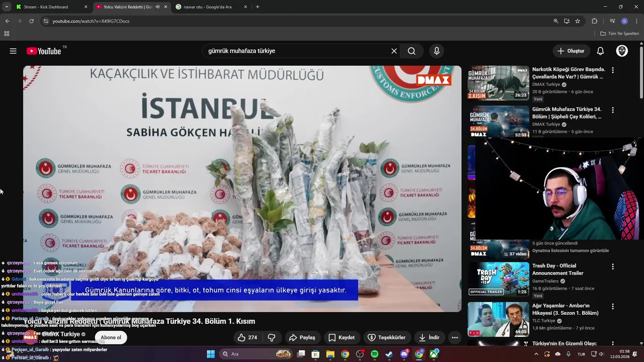
Task: Go back in Chrome
Action: click(x=7, y=21)
